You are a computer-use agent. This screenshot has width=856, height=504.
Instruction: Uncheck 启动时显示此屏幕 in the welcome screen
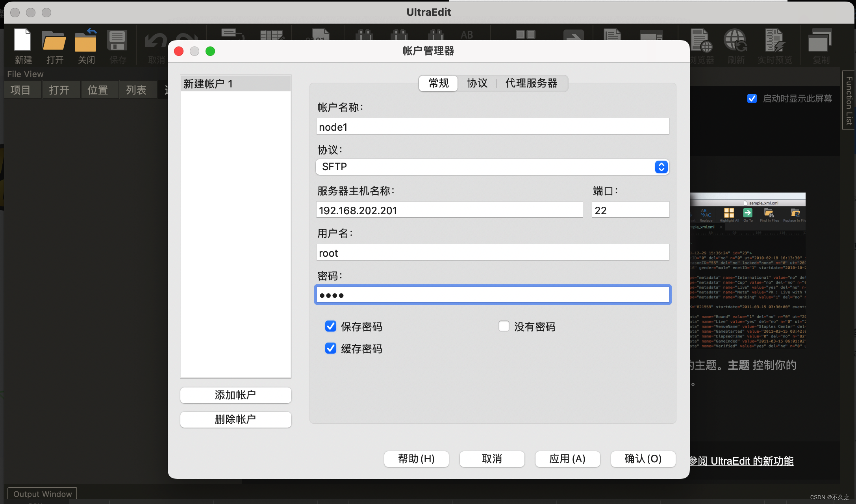(752, 98)
